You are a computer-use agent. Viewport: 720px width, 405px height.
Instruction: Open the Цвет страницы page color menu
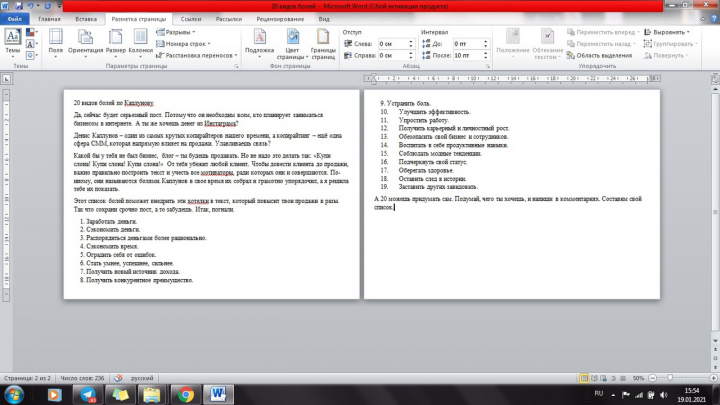pos(292,44)
